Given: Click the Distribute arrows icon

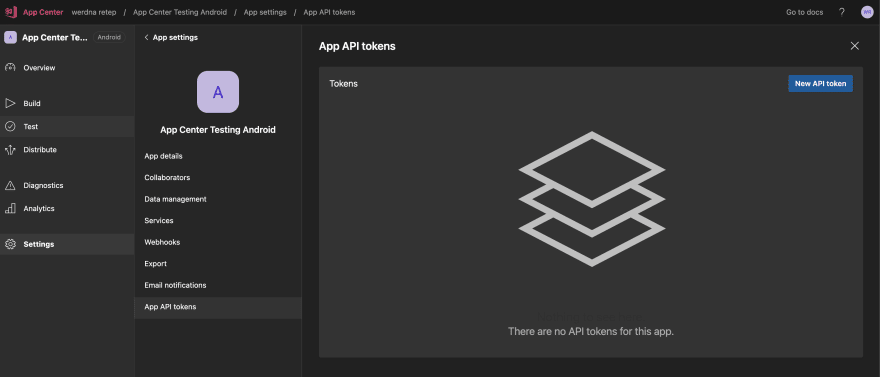Looking at the screenshot, I should tap(10, 150).
